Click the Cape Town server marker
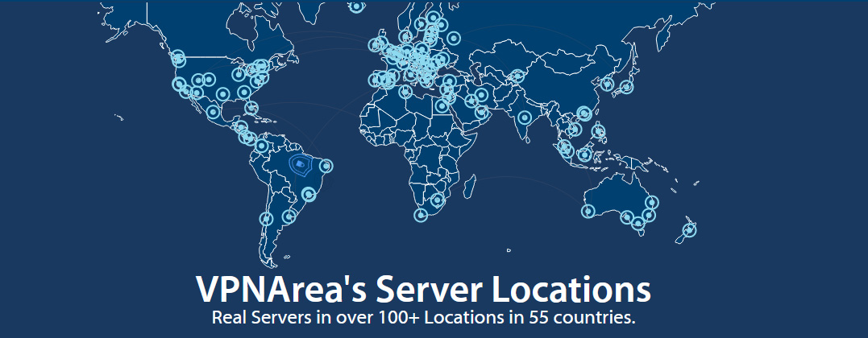This screenshot has height=338, width=868. click(421, 215)
